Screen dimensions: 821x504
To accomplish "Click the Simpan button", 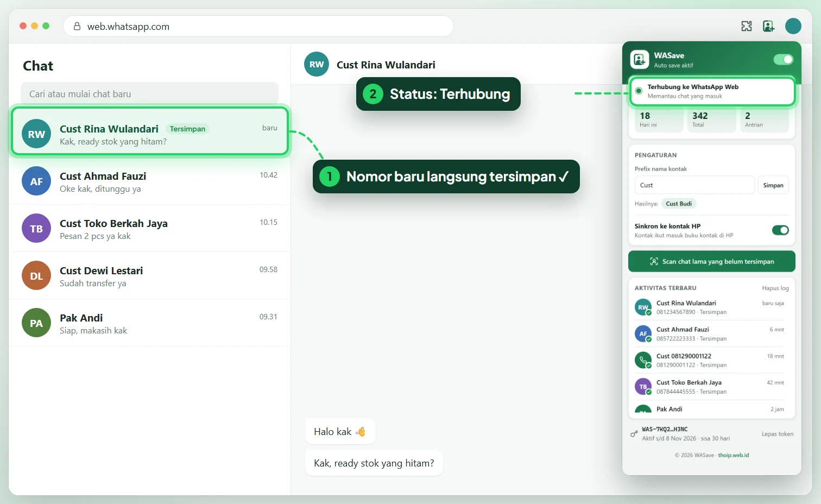I will pyautogui.click(x=773, y=185).
